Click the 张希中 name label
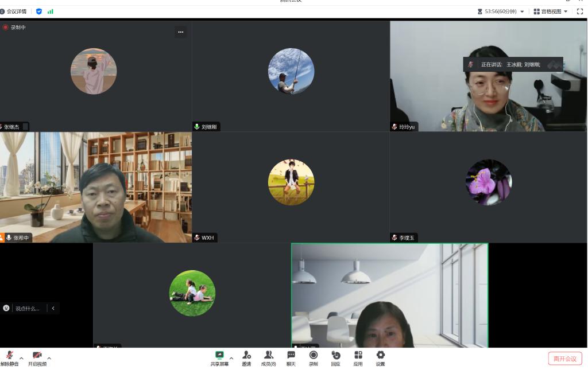Viewport: 588px width, 370px height. pos(21,238)
